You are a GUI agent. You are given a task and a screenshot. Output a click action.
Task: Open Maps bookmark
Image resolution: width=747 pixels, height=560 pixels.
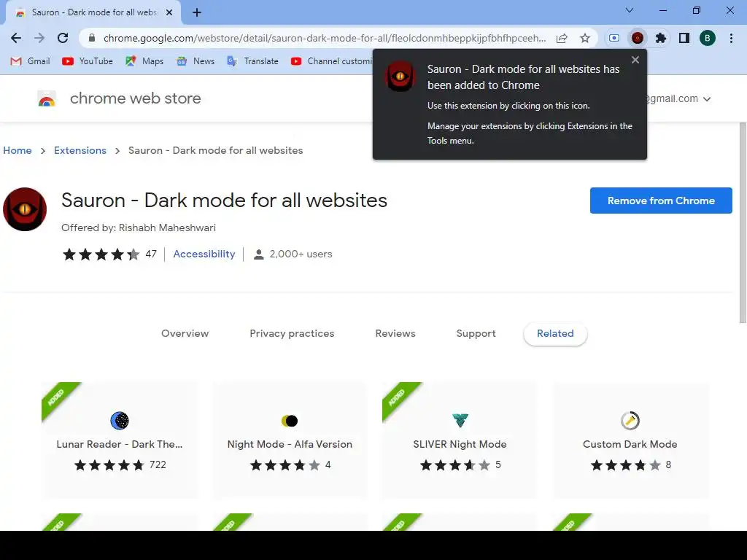pos(144,61)
